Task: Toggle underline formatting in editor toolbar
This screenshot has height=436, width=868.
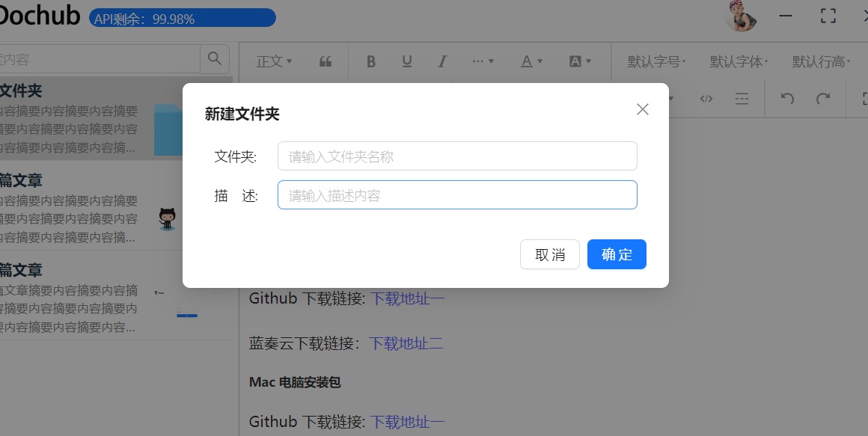Action: 407,61
